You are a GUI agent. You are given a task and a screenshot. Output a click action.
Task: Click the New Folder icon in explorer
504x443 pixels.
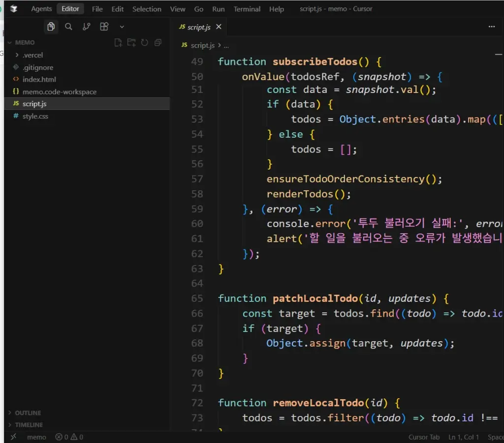pos(131,43)
